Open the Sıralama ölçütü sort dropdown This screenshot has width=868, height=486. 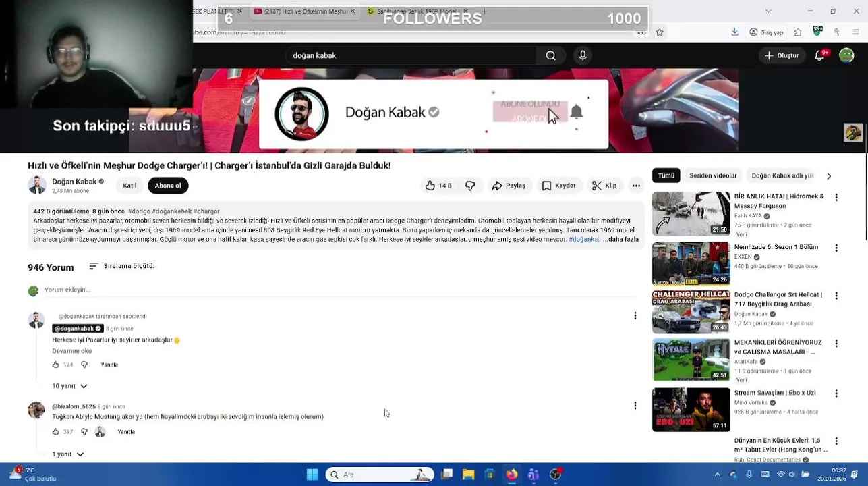click(x=121, y=266)
